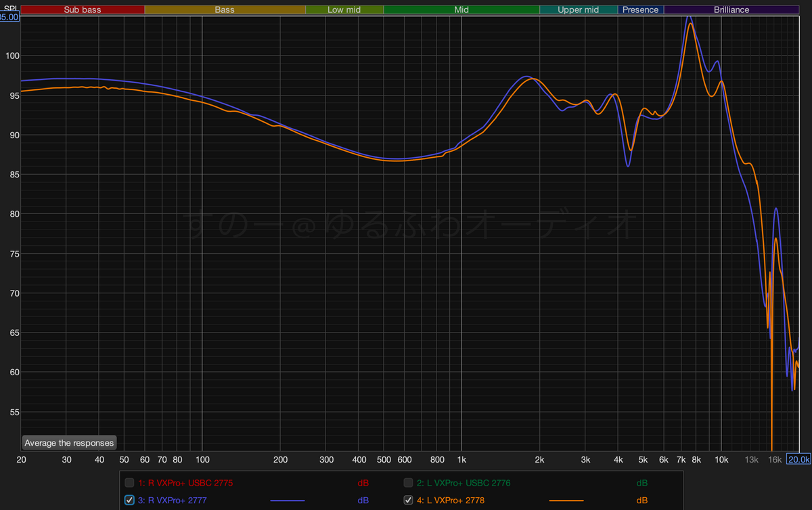
Task: Click the Presence band label
Action: pyautogui.click(x=641, y=9)
